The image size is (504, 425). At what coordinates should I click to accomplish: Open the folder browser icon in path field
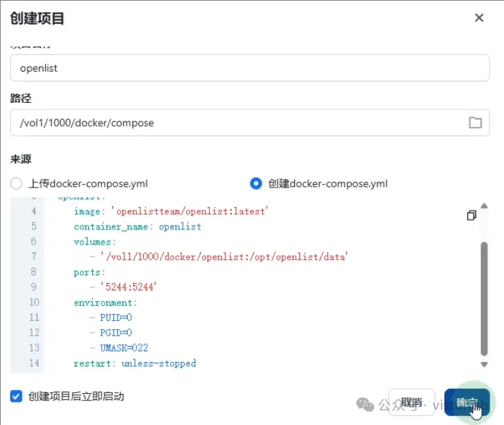(475, 123)
